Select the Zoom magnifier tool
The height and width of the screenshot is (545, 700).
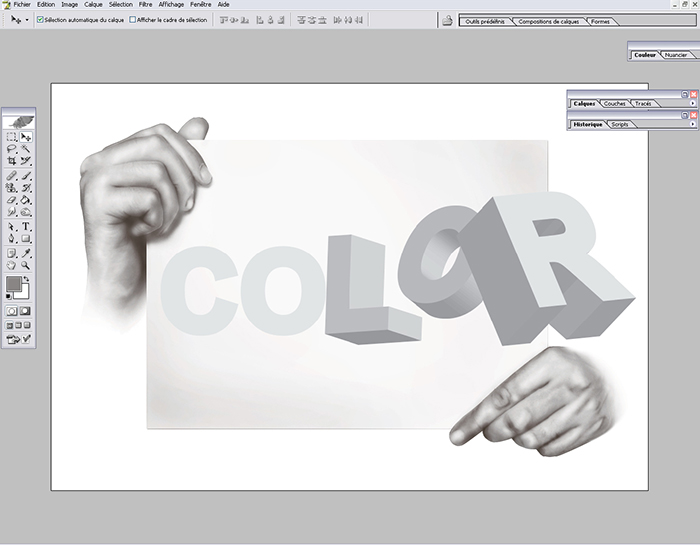click(x=26, y=265)
